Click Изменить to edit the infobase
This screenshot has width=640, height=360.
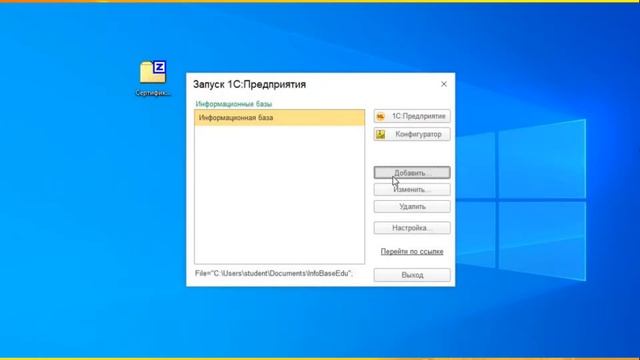tap(412, 190)
